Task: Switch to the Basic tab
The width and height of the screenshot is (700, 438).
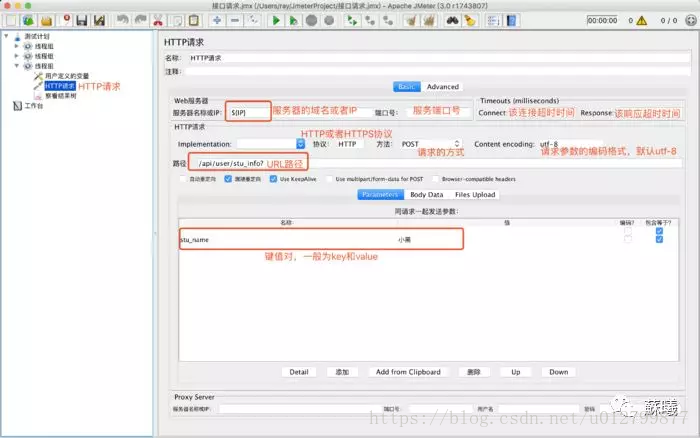Action: click(406, 87)
